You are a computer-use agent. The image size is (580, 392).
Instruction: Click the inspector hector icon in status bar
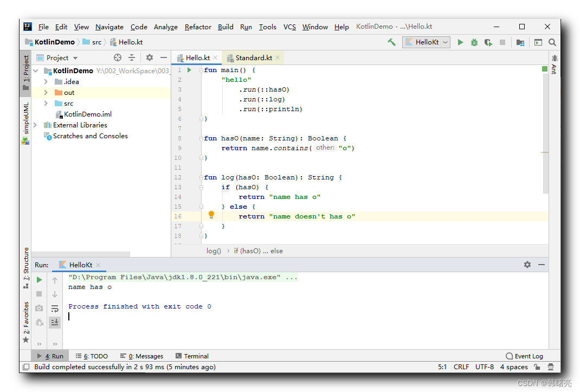click(551, 367)
